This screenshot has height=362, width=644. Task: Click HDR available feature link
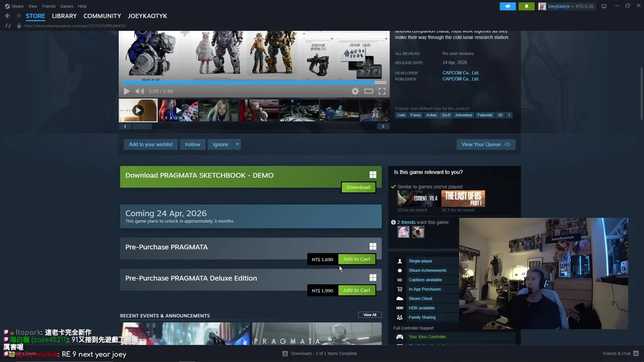(x=422, y=308)
